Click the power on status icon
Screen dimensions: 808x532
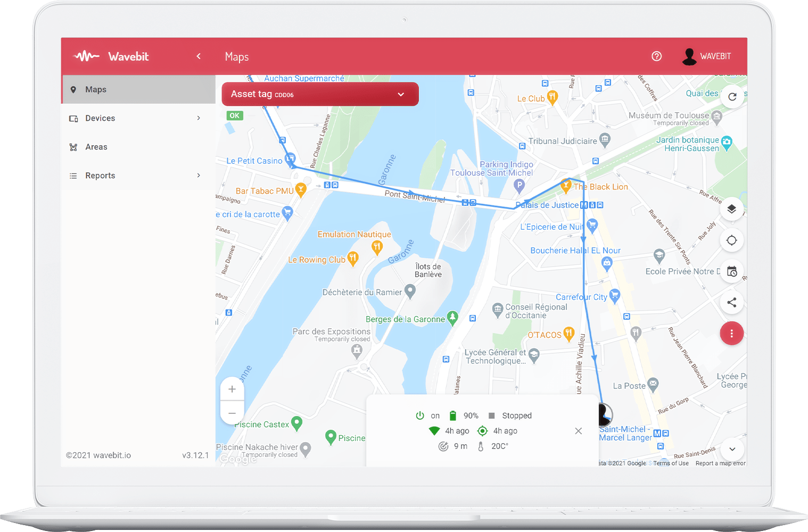pos(420,415)
